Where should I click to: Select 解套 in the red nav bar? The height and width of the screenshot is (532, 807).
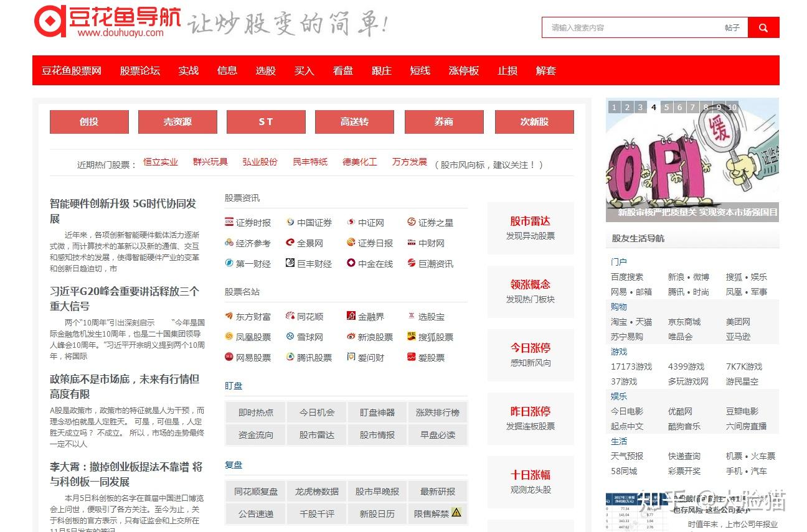(x=546, y=70)
